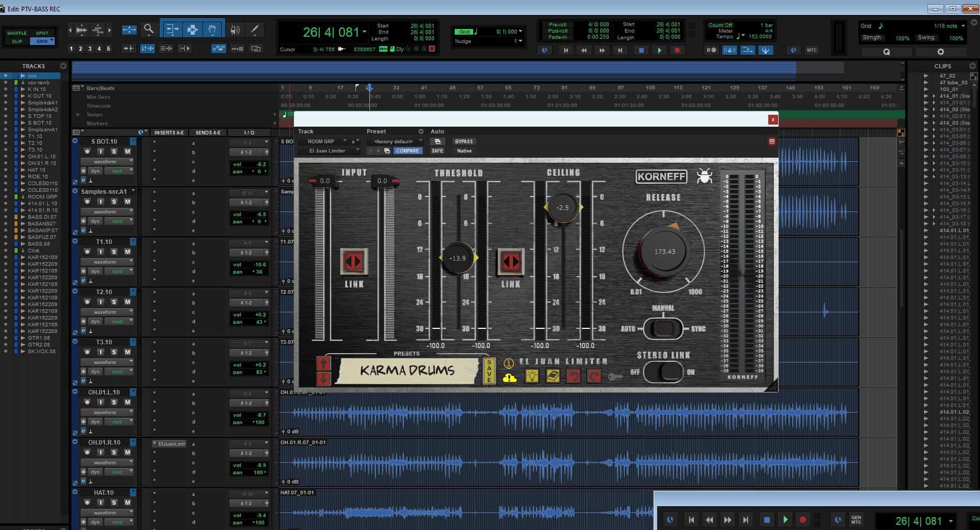Toggle plugin BYPASS
The height and width of the screenshot is (530, 980).
tap(463, 141)
